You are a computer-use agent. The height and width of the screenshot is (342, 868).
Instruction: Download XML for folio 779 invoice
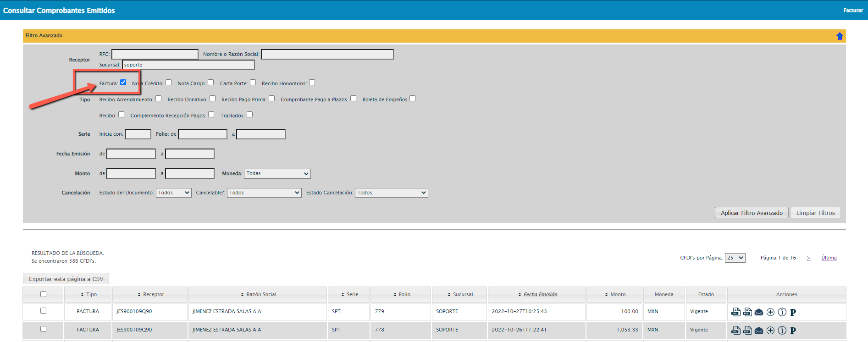[x=736, y=312]
